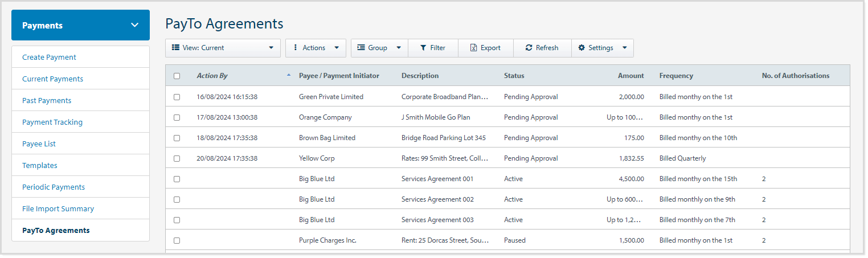Tick the select-all checkbox in table header
The width and height of the screenshot is (868, 258).
[177, 76]
